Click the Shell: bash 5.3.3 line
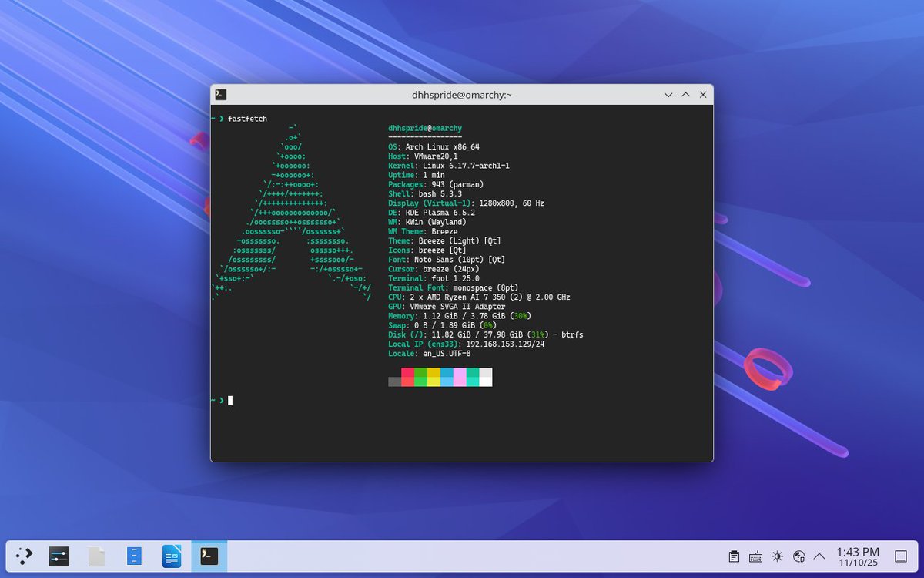The width and height of the screenshot is (924, 578). click(425, 193)
